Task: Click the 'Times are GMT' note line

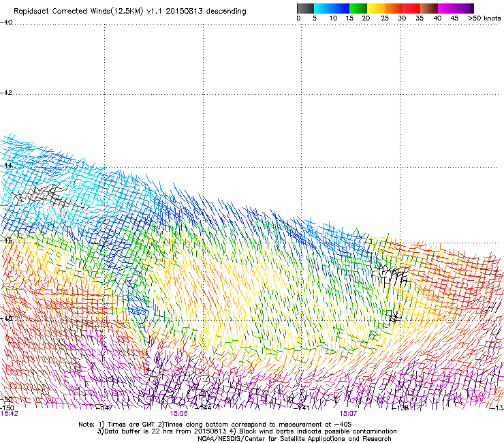Action: tap(215, 425)
